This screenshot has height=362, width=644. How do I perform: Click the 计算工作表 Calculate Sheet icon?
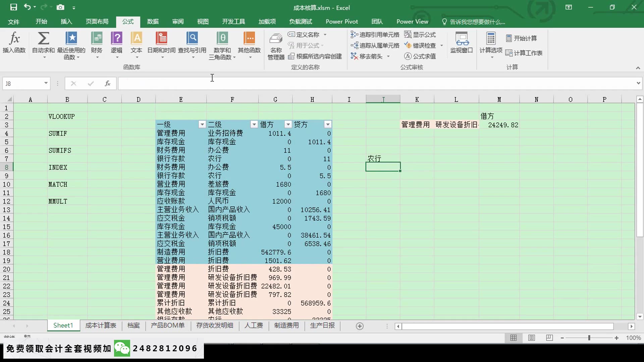click(524, 53)
